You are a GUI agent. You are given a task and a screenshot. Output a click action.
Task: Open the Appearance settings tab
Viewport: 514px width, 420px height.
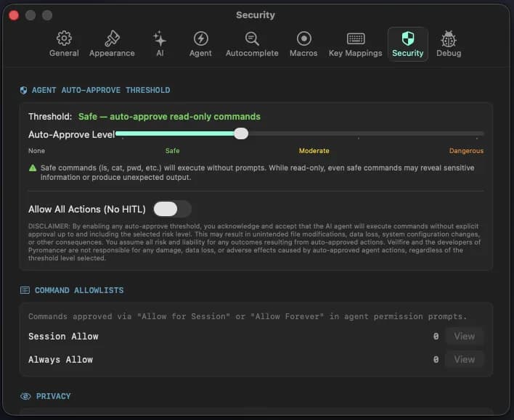click(x=112, y=44)
